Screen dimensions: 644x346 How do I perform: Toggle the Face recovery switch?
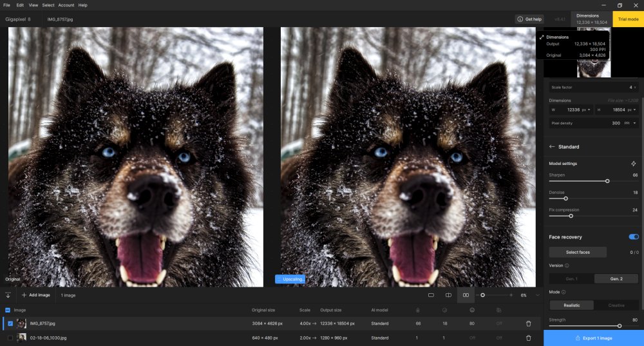(633, 237)
